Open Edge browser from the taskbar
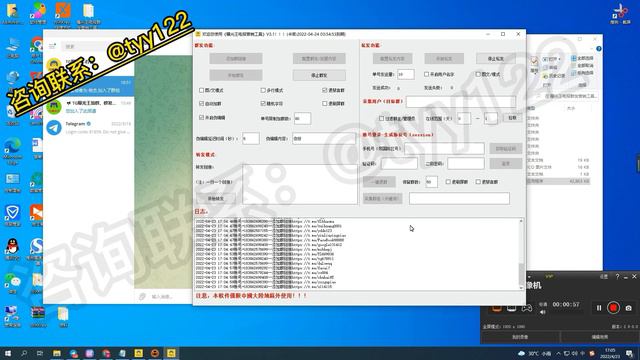 pyautogui.click(x=73, y=353)
